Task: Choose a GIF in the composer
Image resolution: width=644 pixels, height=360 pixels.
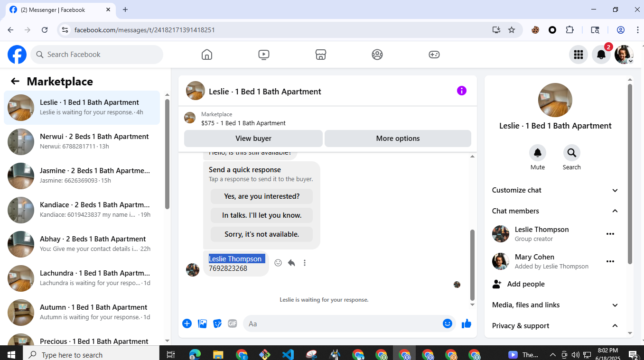Action: 233,323
